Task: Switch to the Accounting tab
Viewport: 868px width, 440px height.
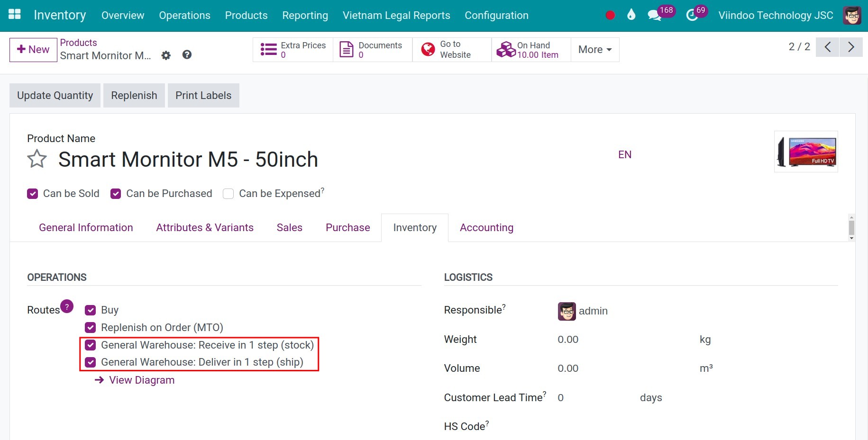Action: point(486,227)
